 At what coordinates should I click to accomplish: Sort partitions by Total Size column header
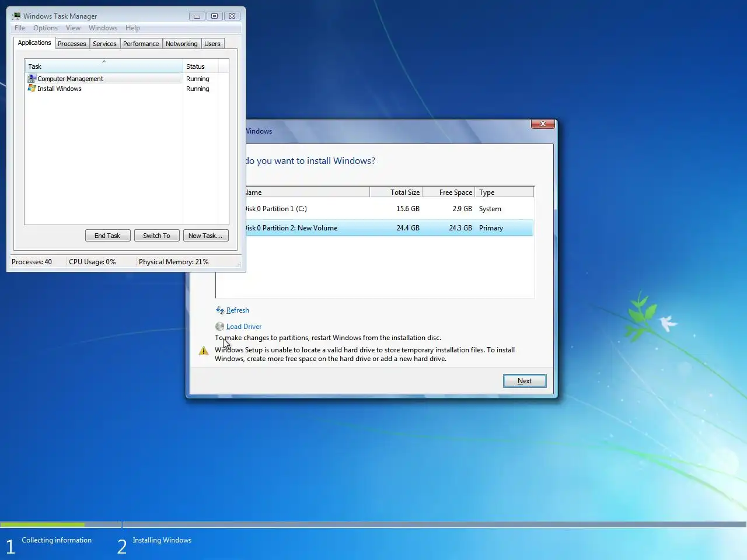click(396, 192)
